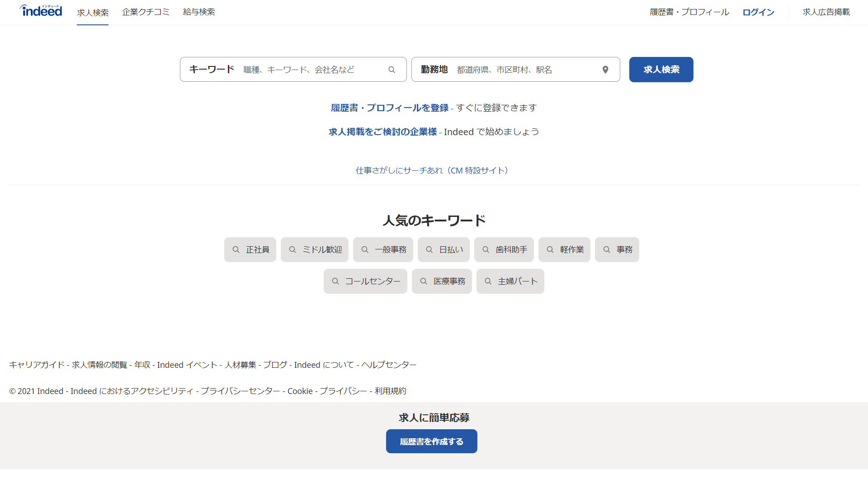Click the location pin icon in 勤務地 field
The width and height of the screenshot is (868, 488).
(605, 70)
